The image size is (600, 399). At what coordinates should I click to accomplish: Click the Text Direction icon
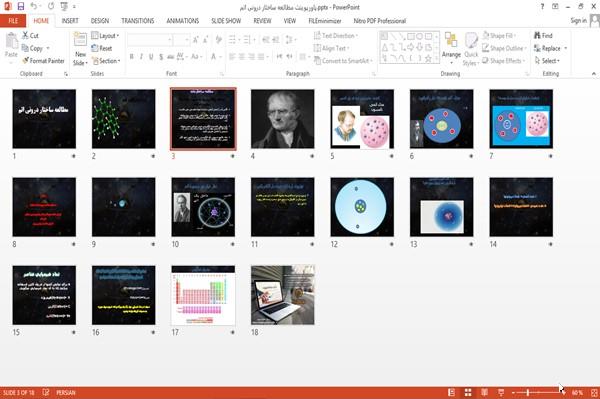pos(317,36)
